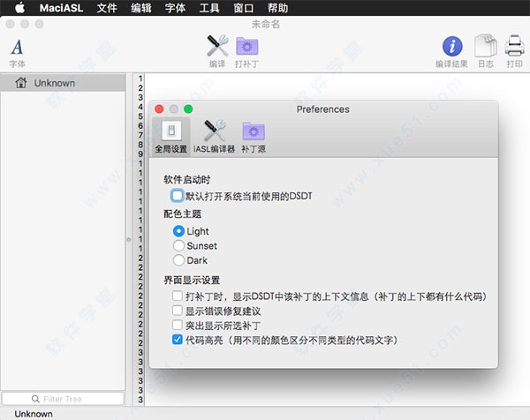Click the Filter Tree search field

click(63, 399)
